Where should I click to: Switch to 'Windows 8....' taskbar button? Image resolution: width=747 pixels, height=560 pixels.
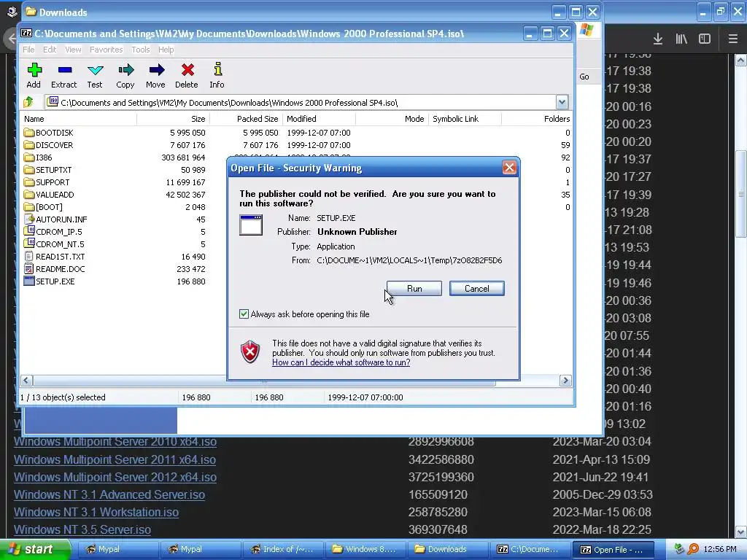[x=366, y=549]
